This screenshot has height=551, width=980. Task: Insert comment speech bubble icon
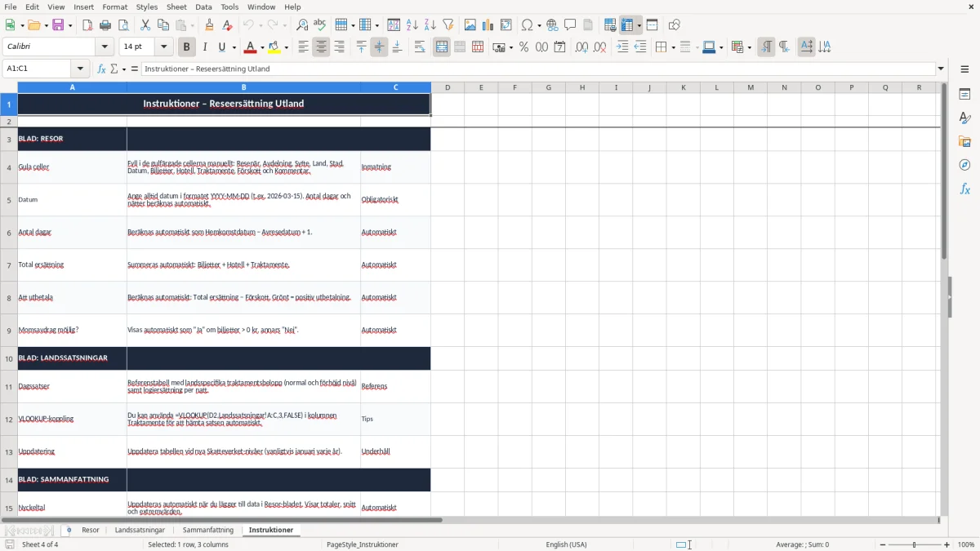point(571,25)
